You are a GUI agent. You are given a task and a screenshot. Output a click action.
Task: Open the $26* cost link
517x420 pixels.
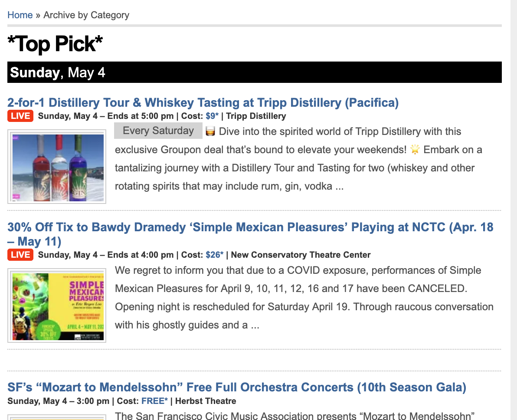214,255
